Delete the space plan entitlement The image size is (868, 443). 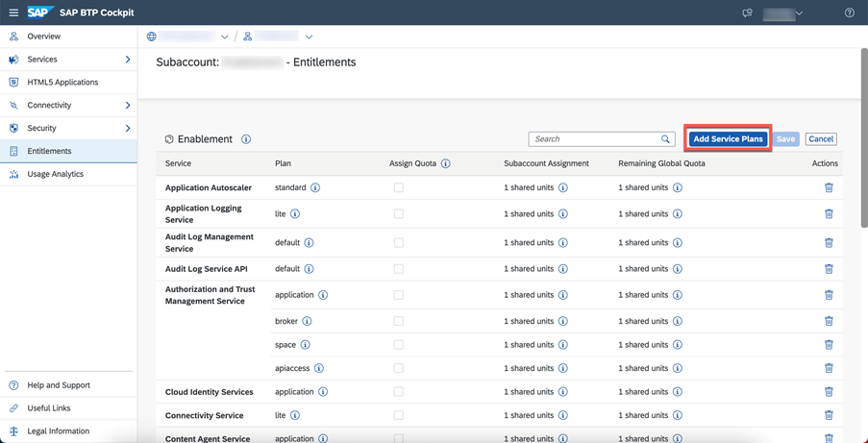pyautogui.click(x=829, y=344)
